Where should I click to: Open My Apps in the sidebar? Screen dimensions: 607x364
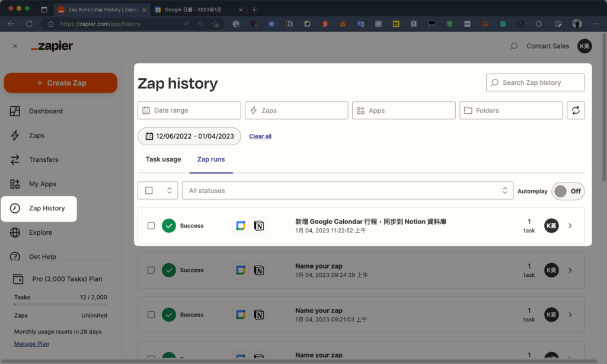pos(42,184)
